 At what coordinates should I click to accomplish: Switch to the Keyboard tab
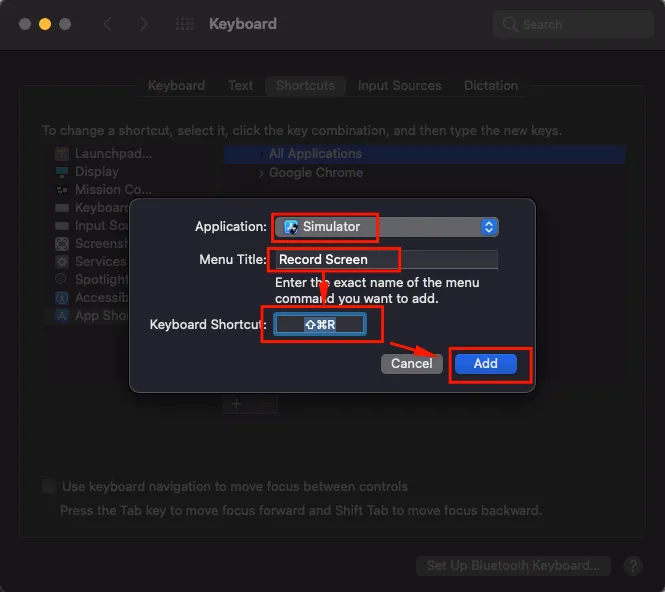tap(176, 86)
